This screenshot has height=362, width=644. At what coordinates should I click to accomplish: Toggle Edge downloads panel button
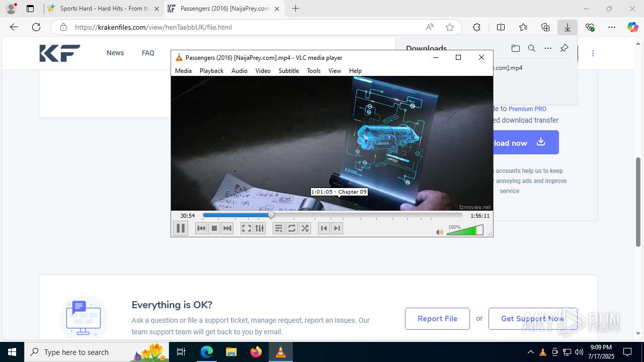[568, 27]
